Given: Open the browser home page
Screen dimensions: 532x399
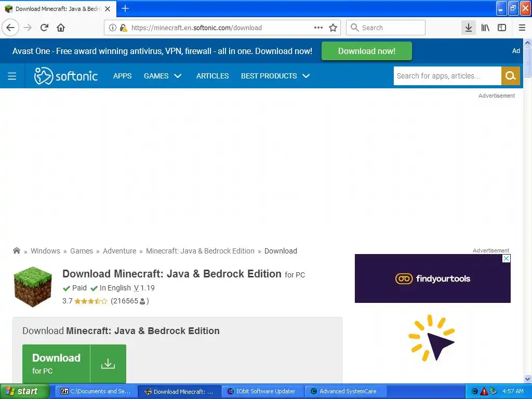Looking at the screenshot, I should tap(61, 28).
